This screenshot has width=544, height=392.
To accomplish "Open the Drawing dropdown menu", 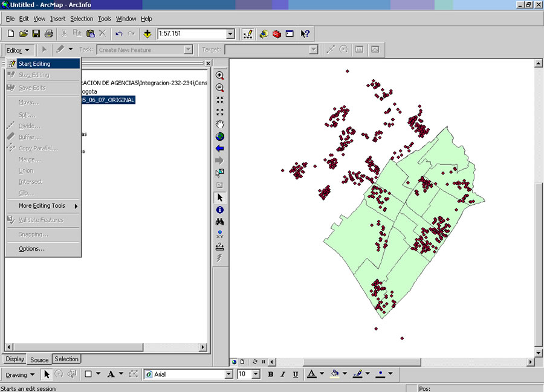I will tap(21, 374).
